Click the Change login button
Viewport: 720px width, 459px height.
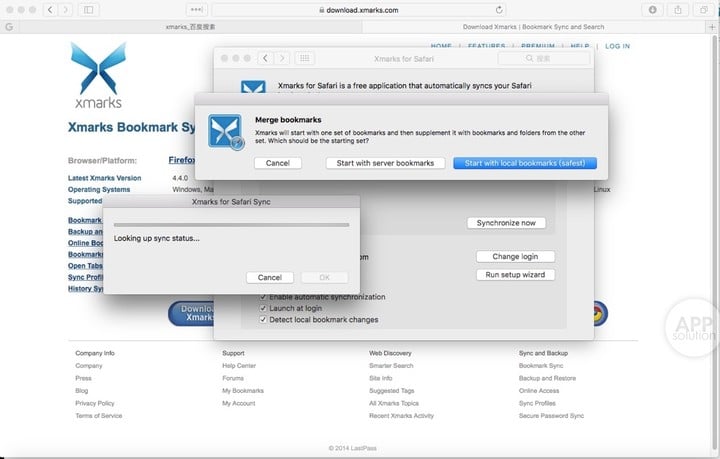pyautogui.click(x=515, y=257)
